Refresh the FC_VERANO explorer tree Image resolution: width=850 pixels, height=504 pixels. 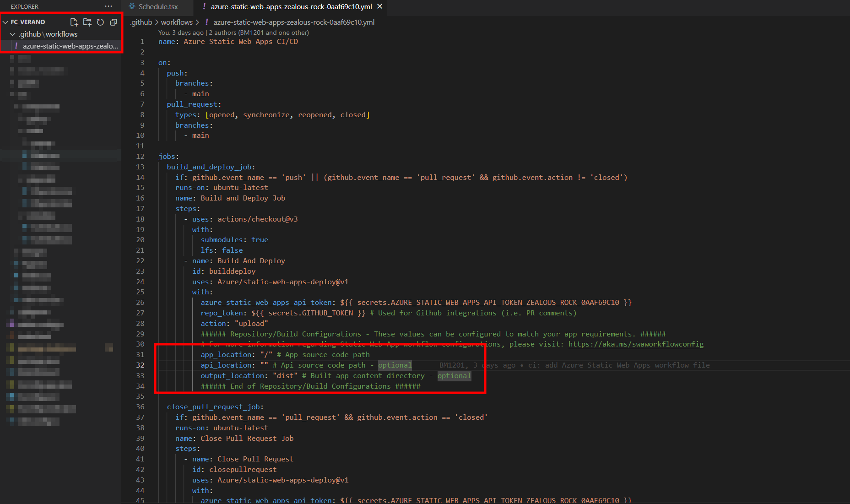pyautogui.click(x=100, y=22)
